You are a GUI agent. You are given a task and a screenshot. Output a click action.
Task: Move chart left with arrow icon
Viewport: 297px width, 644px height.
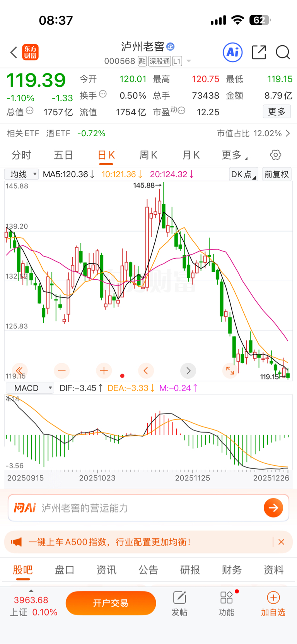click(x=146, y=371)
